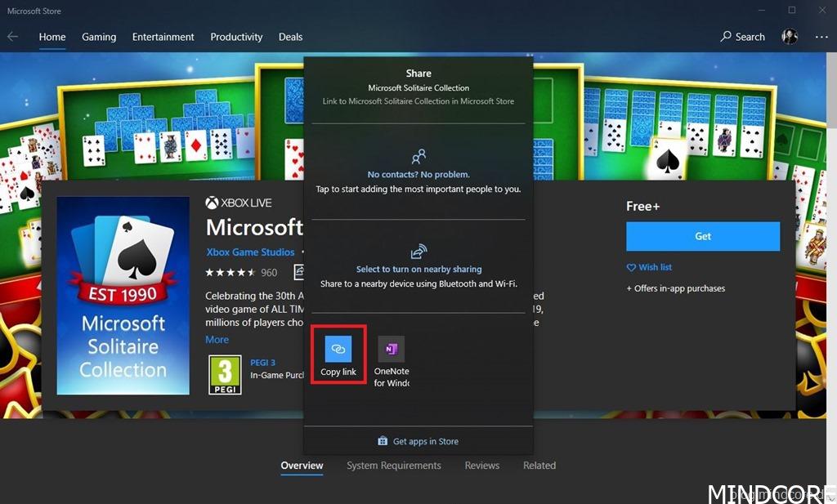The width and height of the screenshot is (837, 504).
Task: Open Get apps in Store link
Action: point(418,441)
